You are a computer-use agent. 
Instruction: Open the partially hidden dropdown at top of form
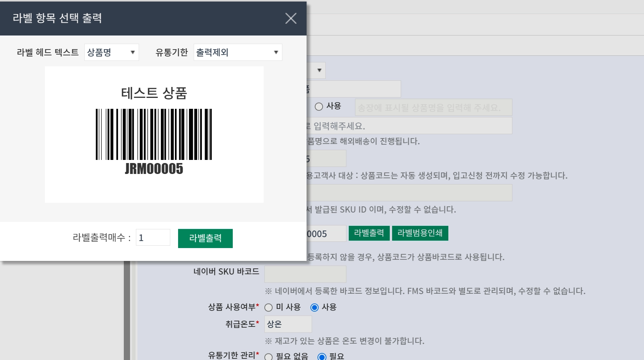[x=316, y=70]
